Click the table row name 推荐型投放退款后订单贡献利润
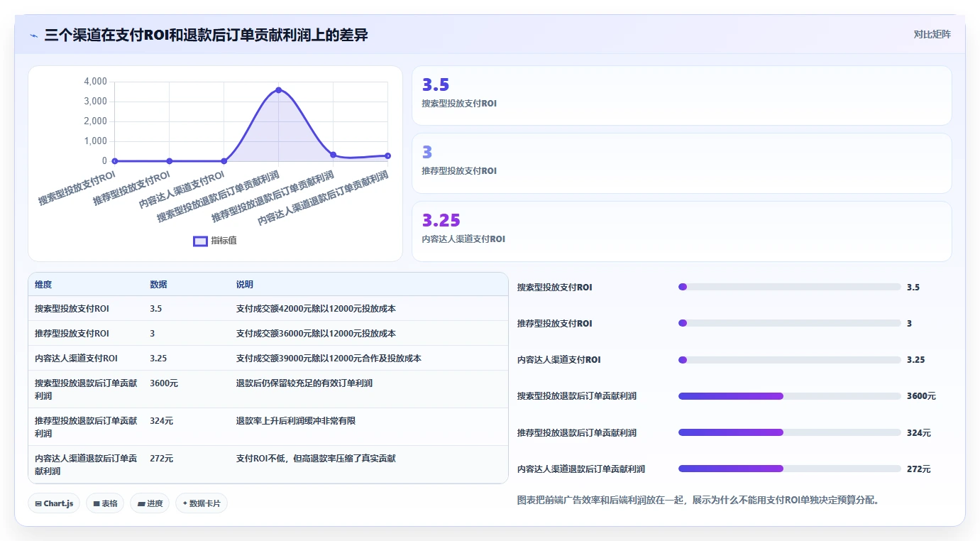Viewport: 980px width, 541px height. pos(86,427)
